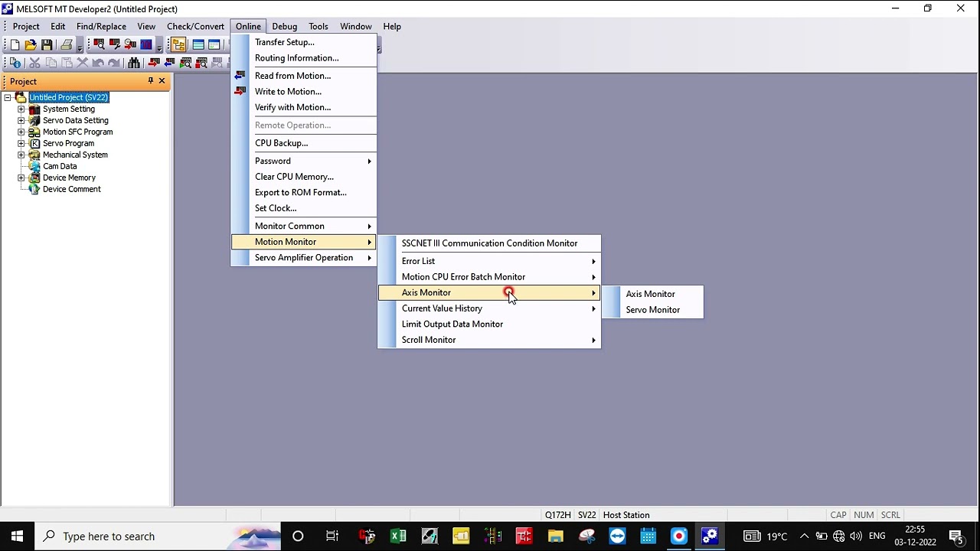Choose Servo Monitor in Axis Monitor submenu
This screenshot has width=980, height=551.
click(652, 310)
